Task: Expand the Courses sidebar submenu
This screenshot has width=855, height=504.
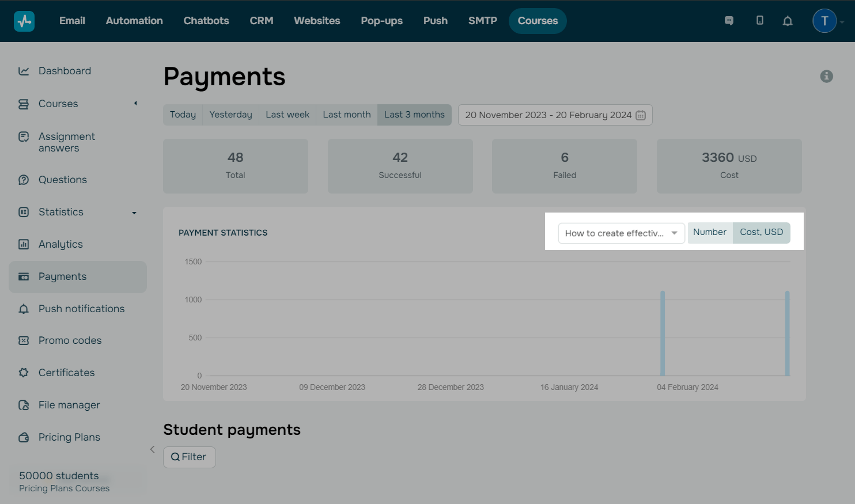Action: [x=135, y=104]
